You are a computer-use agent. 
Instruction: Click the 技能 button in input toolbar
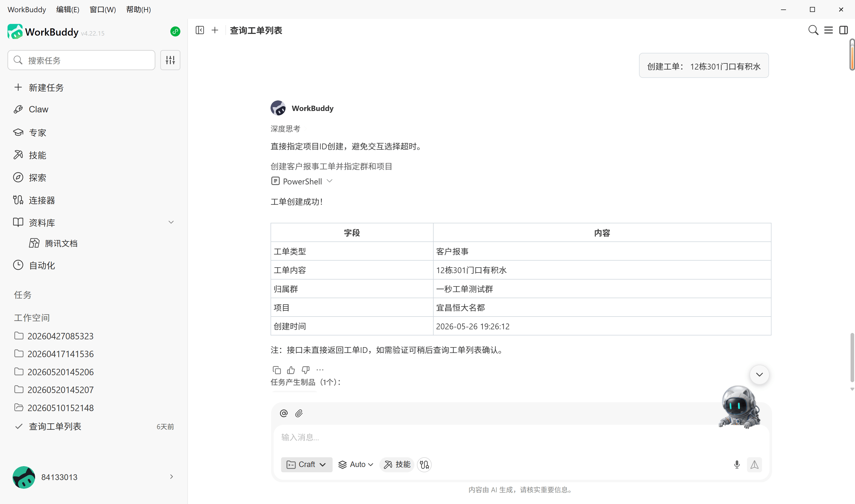coord(397,464)
